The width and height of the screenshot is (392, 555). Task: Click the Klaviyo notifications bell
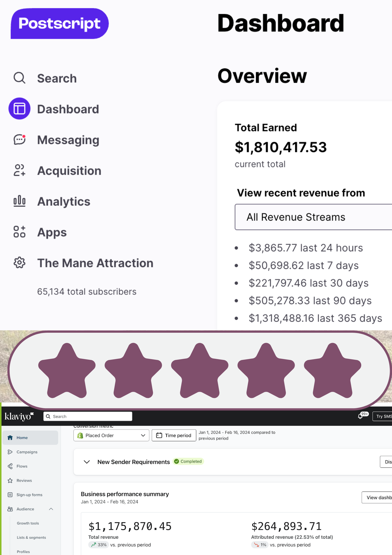click(x=360, y=416)
